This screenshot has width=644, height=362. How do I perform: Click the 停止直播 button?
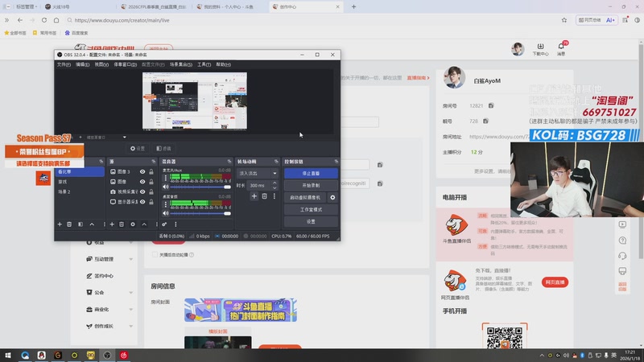(x=311, y=173)
